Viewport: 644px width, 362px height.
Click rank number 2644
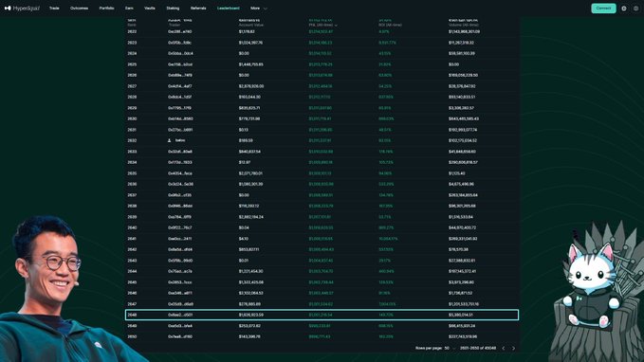point(132,271)
